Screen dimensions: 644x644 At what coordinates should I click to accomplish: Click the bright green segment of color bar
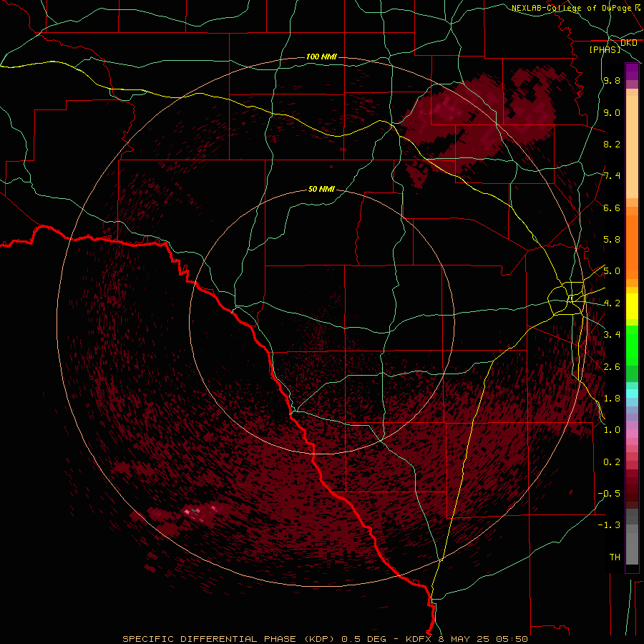point(632,346)
